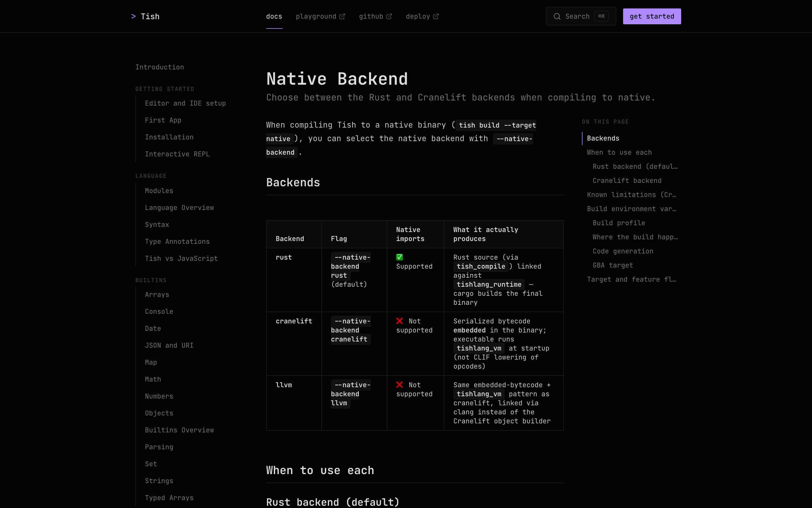Focus the Search input field
Screen dimensions: 812x508
coord(581,16)
